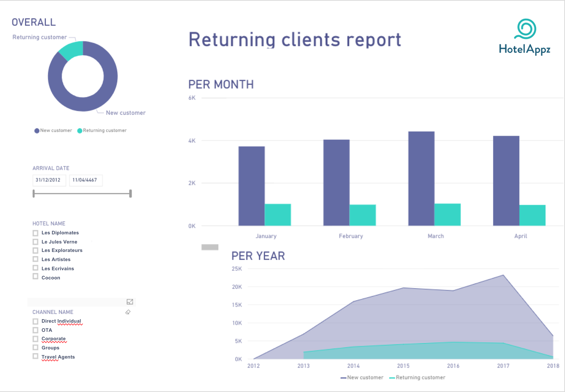Select the February New customer bar
This screenshot has height=392, width=565.
(336, 183)
